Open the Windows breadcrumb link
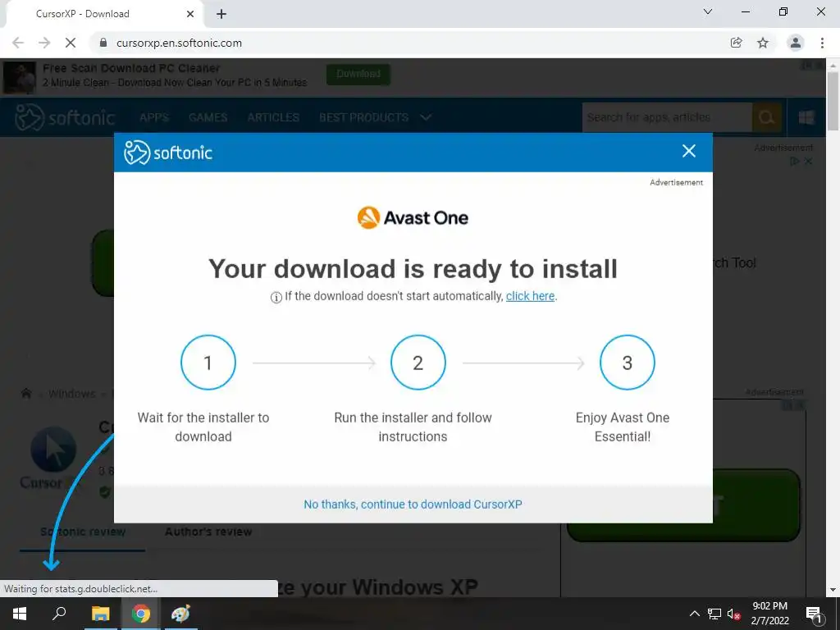 click(x=72, y=394)
